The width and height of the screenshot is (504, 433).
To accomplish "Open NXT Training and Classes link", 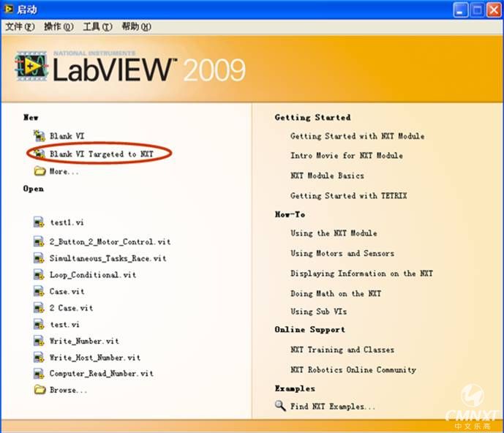I will (x=342, y=350).
